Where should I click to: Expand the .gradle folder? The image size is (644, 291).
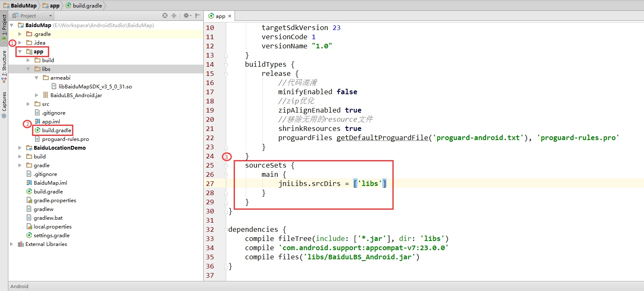(20, 34)
